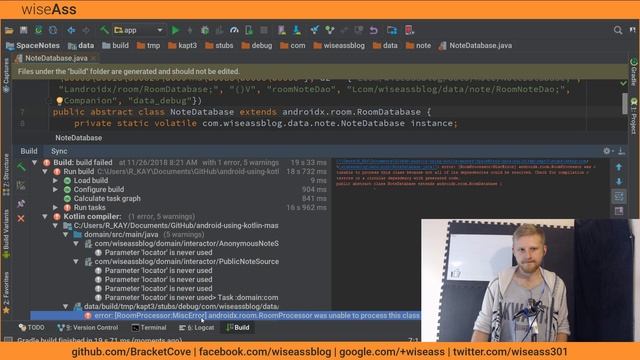Click the kapt3 breadcrumb folder
Viewport: 640px width, 360px height.
tap(183, 45)
